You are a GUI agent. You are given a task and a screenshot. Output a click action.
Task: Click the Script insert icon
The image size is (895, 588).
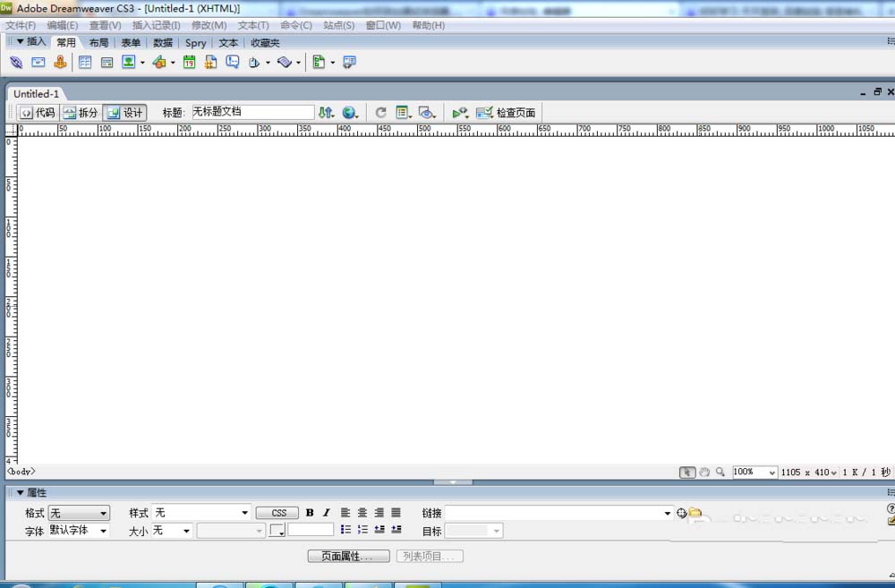(285, 63)
